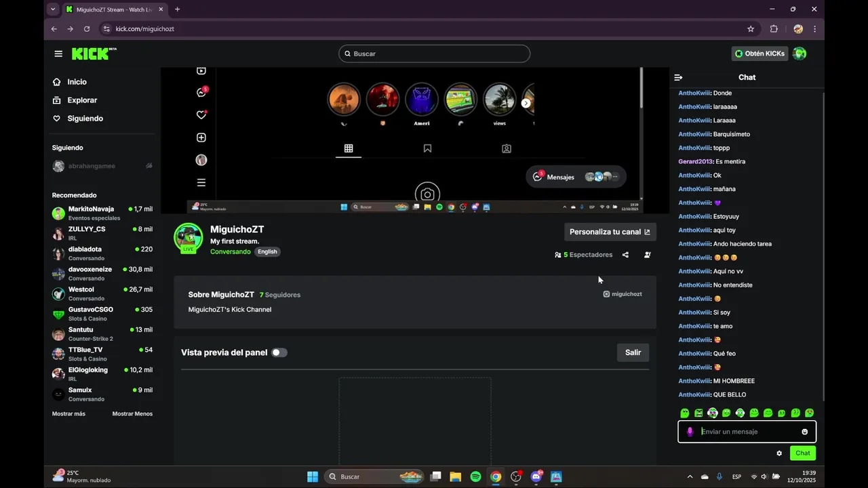Open followed channel abrahangamee
The height and width of the screenshot is (488, 868).
pos(102,166)
